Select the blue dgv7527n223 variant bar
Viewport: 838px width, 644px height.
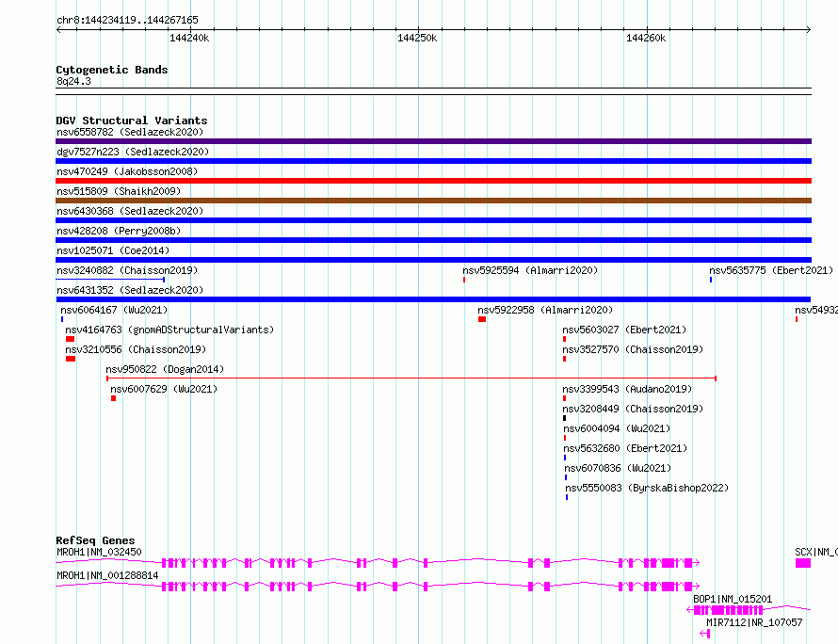(433, 161)
